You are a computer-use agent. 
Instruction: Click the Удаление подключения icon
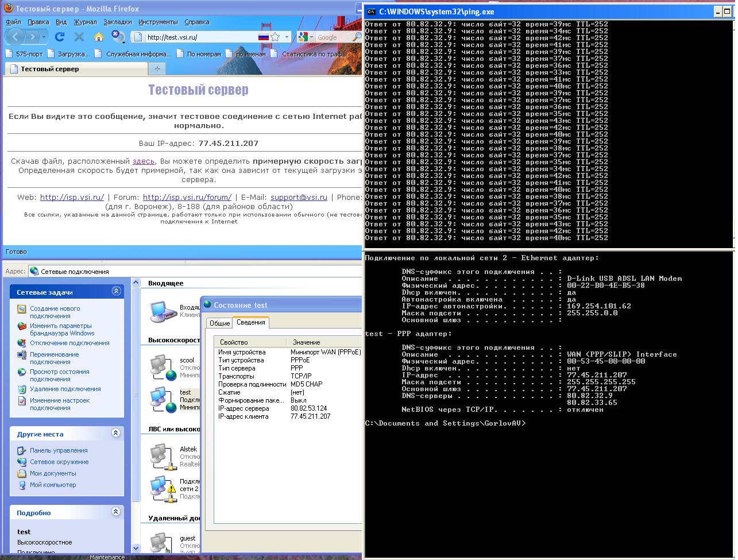coord(21,389)
